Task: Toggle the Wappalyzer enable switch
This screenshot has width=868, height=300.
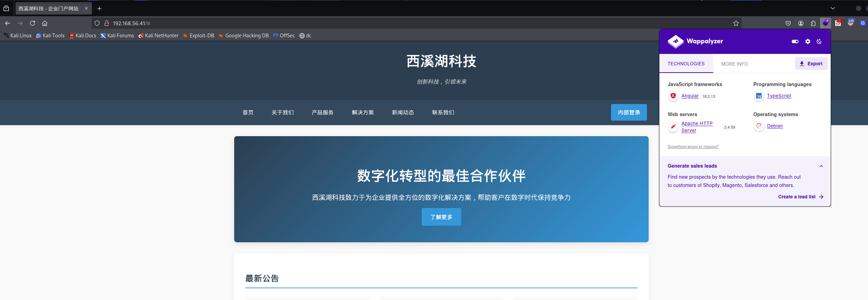Action: 795,41
